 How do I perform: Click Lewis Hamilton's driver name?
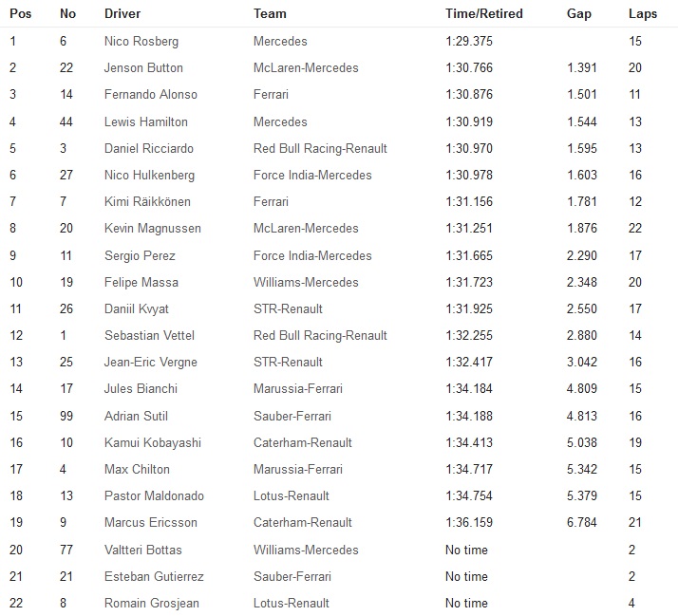(x=146, y=121)
